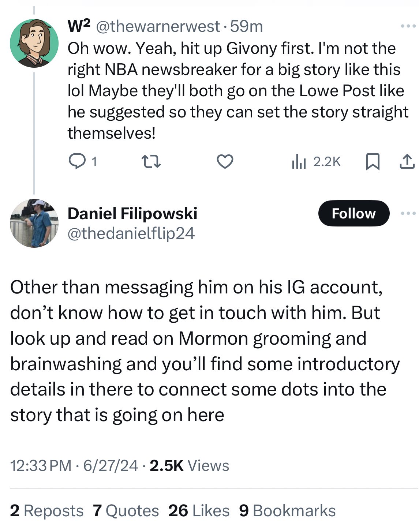Follow Daniel Filipowski

(353, 213)
